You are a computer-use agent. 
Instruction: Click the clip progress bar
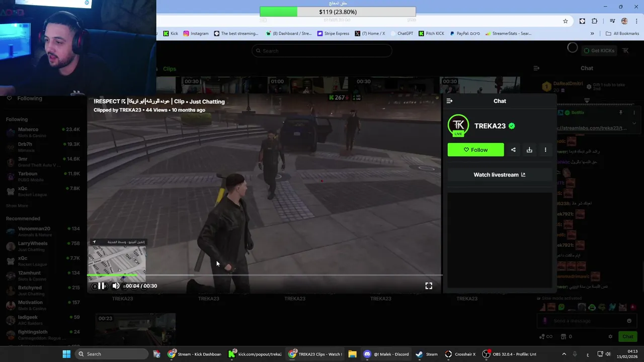[x=265, y=275]
